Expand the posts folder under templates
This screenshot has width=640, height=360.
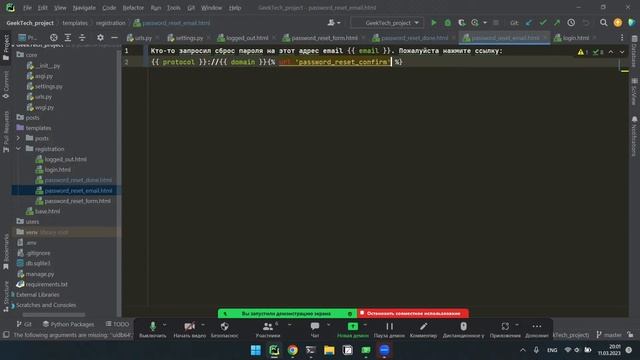point(18,138)
